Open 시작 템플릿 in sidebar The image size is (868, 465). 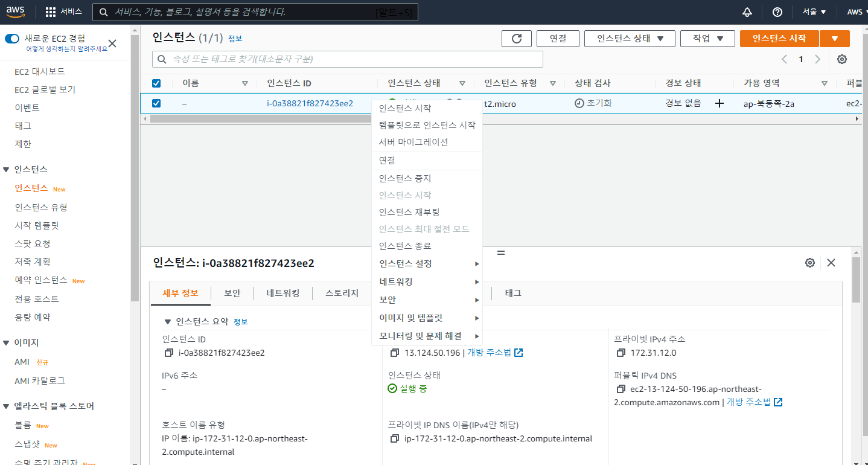coord(37,225)
